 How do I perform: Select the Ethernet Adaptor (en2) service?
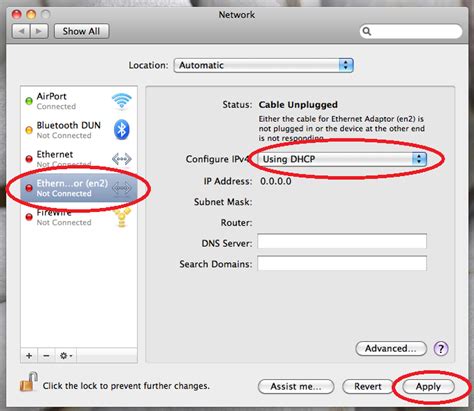(x=79, y=188)
